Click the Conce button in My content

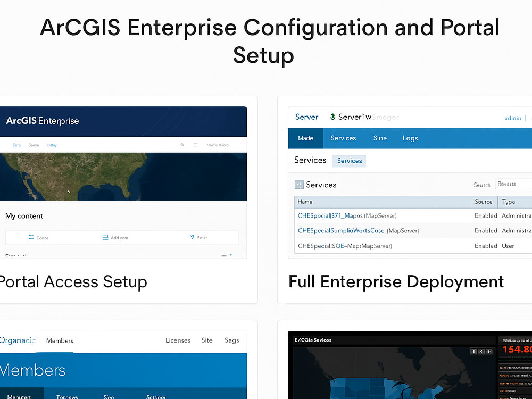(x=38, y=237)
